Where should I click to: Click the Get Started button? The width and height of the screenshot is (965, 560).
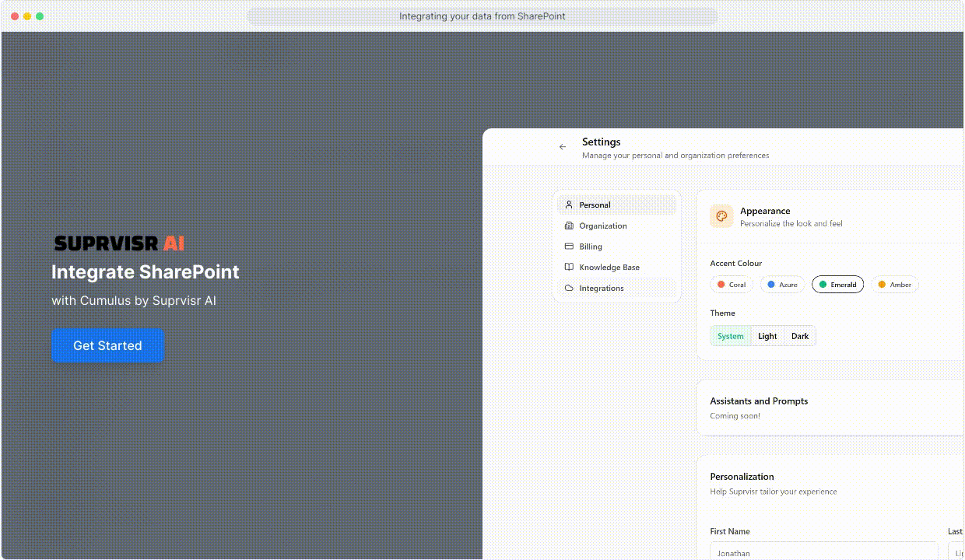pyautogui.click(x=107, y=345)
